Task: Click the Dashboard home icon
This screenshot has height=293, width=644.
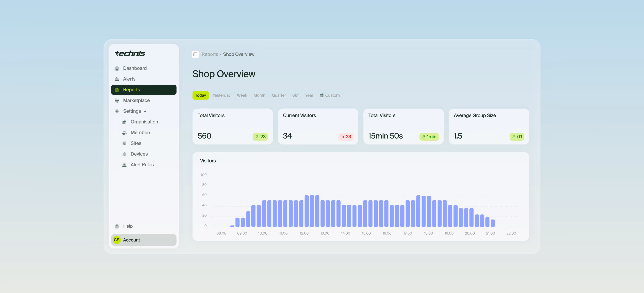Action: tap(117, 68)
